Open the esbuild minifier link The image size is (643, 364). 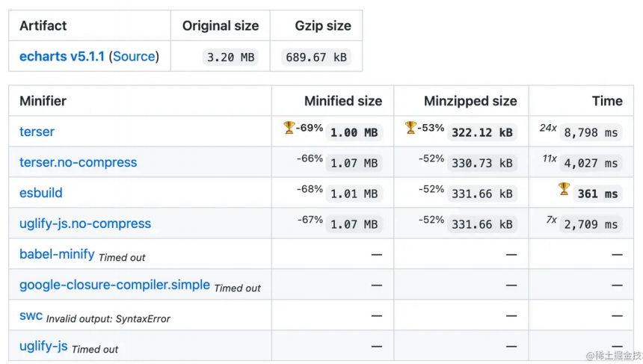tap(40, 193)
